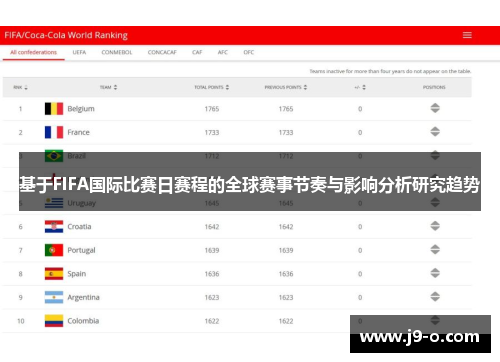Open the Belgium team name
The width and height of the screenshot is (500, 362).
81,109
